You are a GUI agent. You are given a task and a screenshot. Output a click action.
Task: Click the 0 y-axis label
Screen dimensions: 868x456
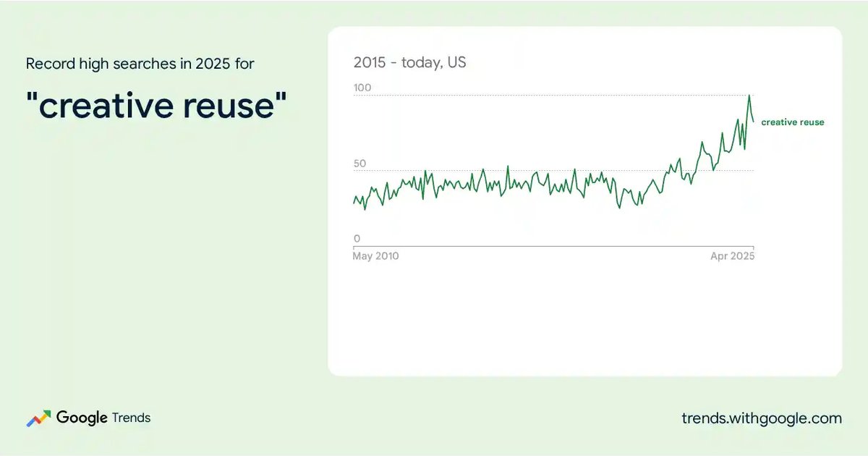tap(356, 239)
